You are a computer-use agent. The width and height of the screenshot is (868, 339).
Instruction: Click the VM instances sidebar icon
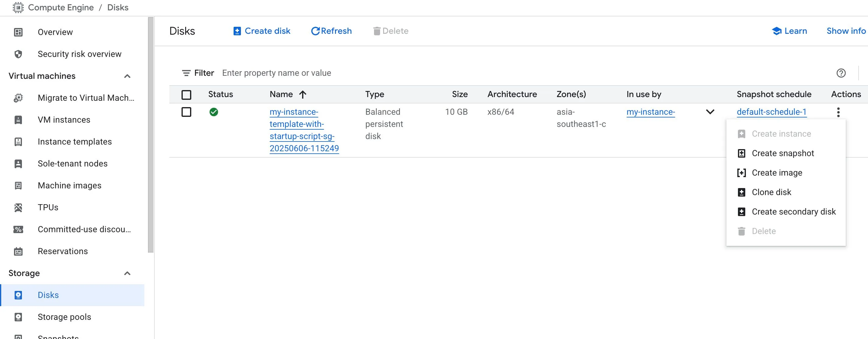(18, 120)
